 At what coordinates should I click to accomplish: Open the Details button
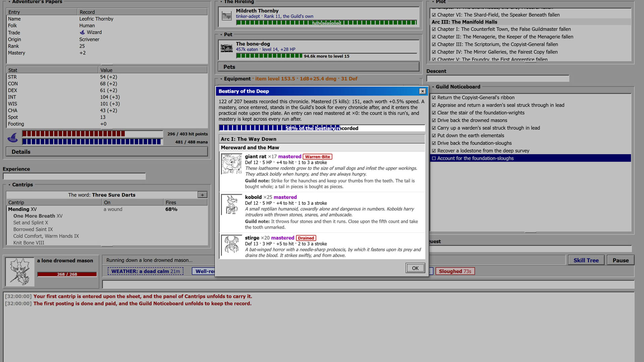point(107,152)
